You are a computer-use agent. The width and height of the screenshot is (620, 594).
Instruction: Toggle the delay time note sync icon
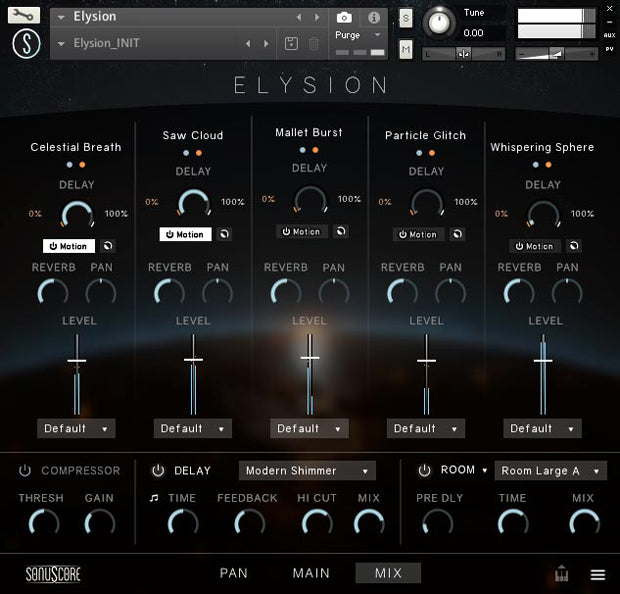coord(154,498)
